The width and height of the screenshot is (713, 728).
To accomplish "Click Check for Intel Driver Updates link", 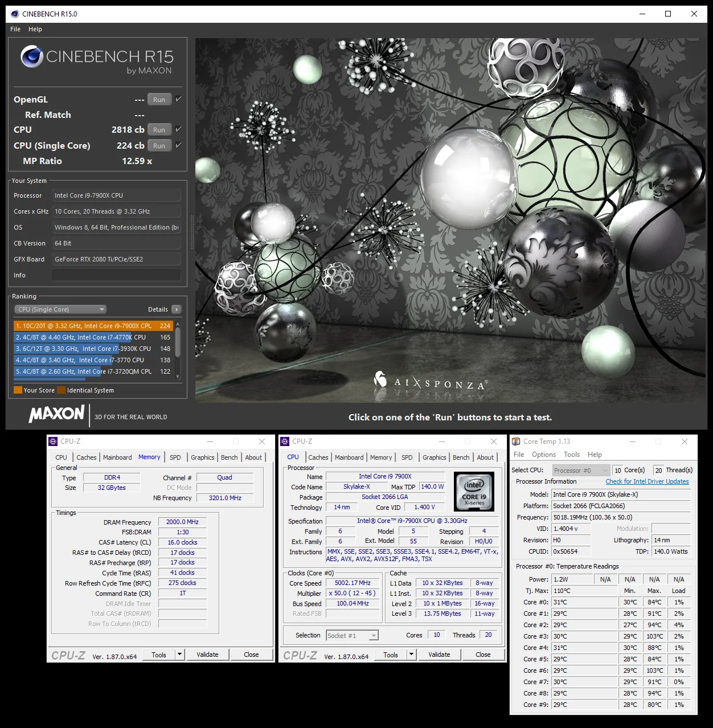I will tap(647, 481).
